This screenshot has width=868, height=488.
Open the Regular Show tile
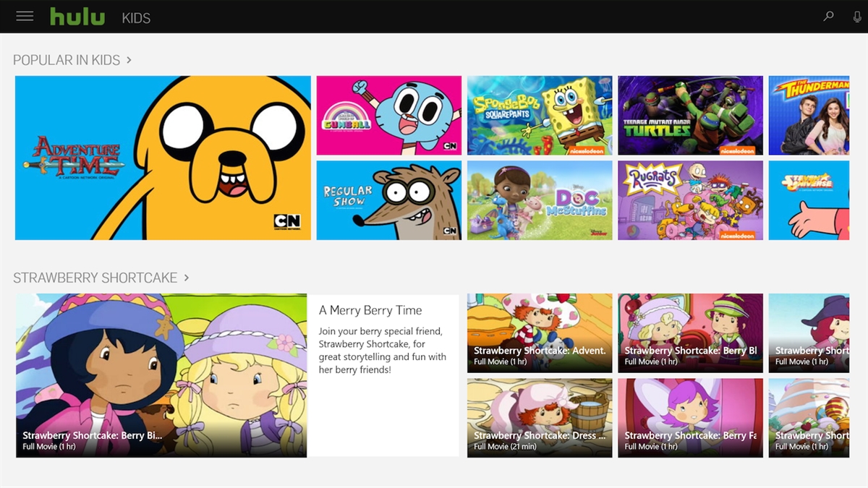click(389, 200)
